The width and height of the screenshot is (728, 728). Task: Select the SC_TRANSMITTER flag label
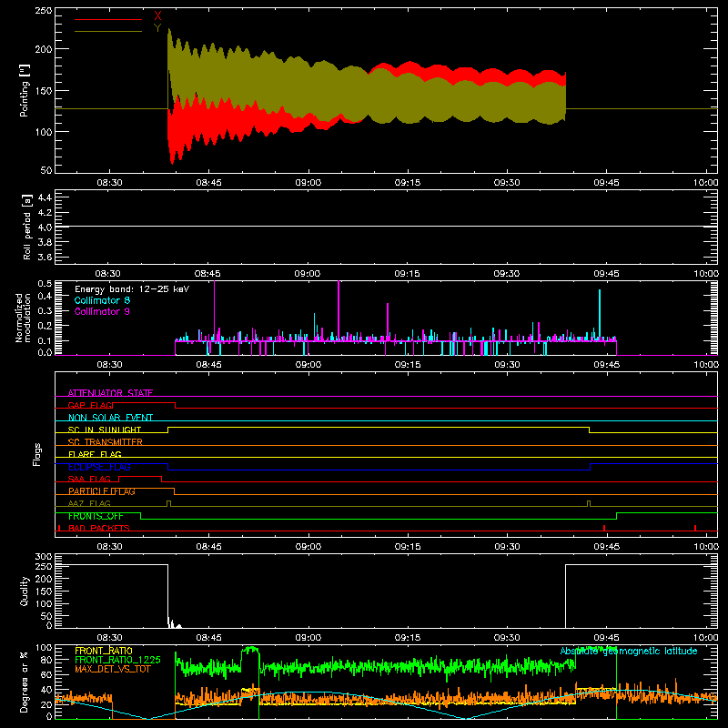point(106,442)
